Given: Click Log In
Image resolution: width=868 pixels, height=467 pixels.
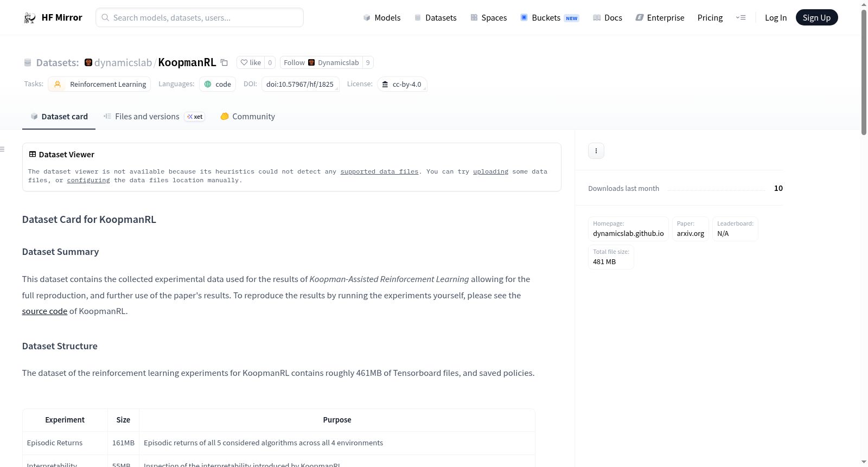Looking at the screenshot, I should click(x=776, y=18).
